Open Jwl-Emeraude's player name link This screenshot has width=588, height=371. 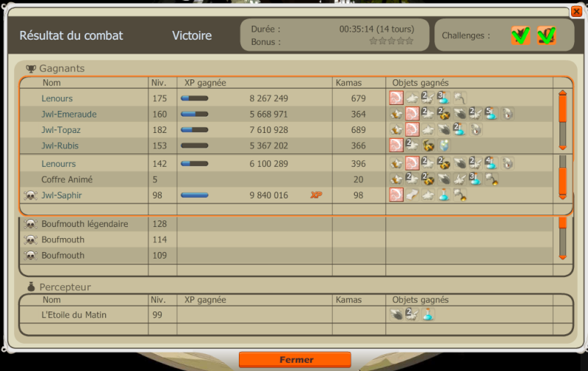69,115
